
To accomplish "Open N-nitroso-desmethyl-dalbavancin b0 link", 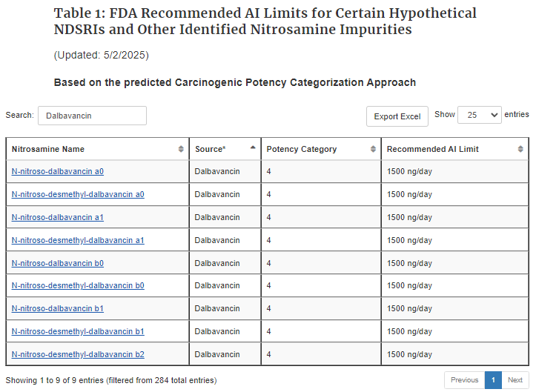I will (x=78, y=285).
